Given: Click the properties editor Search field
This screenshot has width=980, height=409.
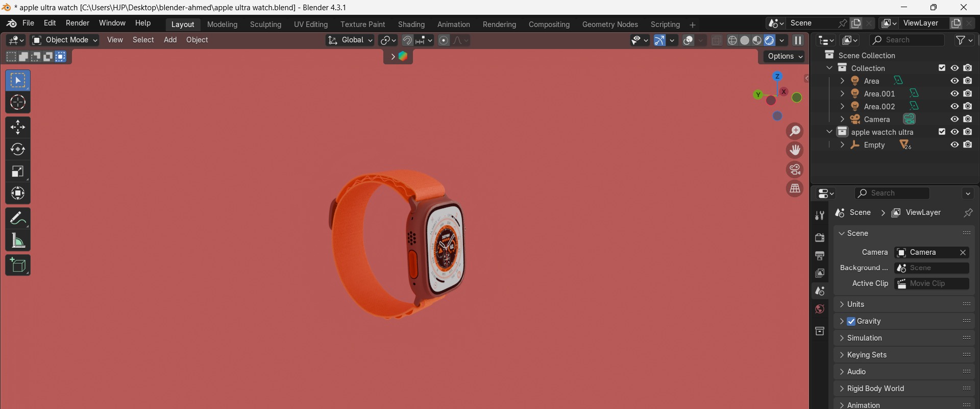Looking at the screenshot, I should tap(892, 193).
